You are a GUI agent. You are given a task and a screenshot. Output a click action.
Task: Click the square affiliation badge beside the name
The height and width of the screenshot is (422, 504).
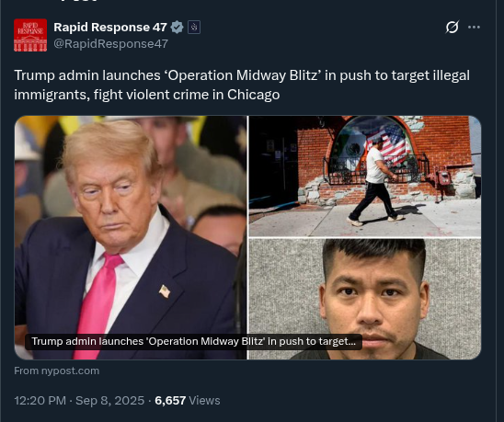point(194,28)
